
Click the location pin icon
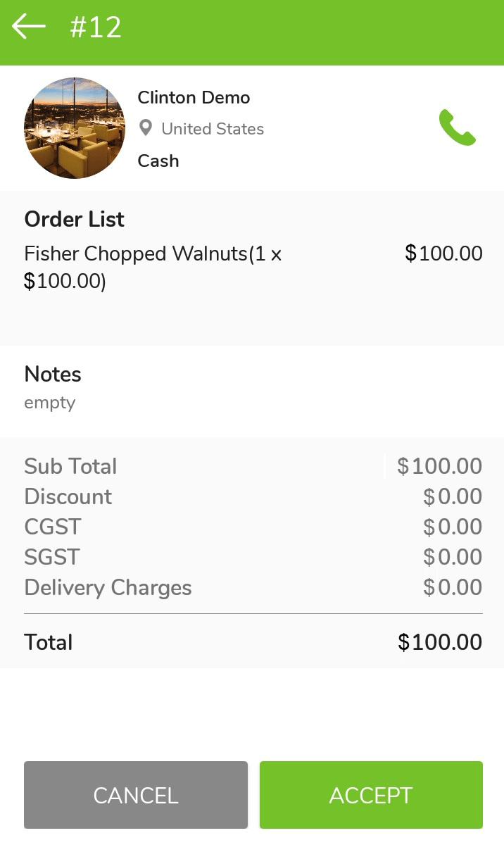click(146, 127)
